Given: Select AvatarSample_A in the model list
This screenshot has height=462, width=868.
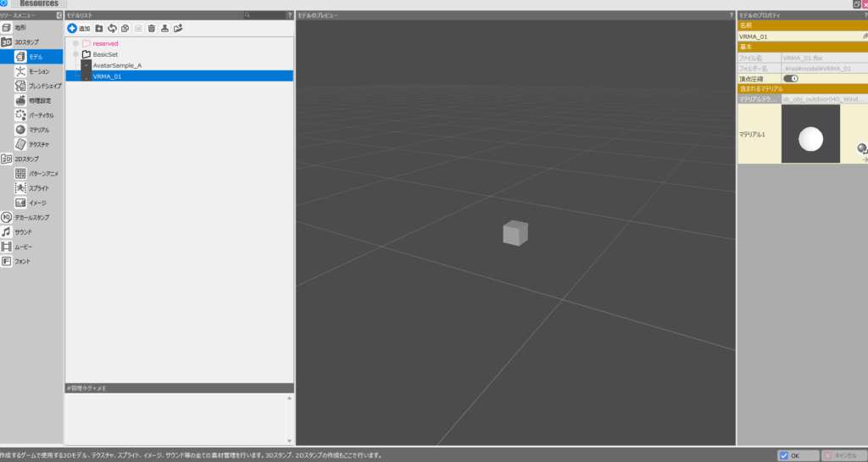Looking at the screenshot, I should pyautogui.click(x=117, y=65).
